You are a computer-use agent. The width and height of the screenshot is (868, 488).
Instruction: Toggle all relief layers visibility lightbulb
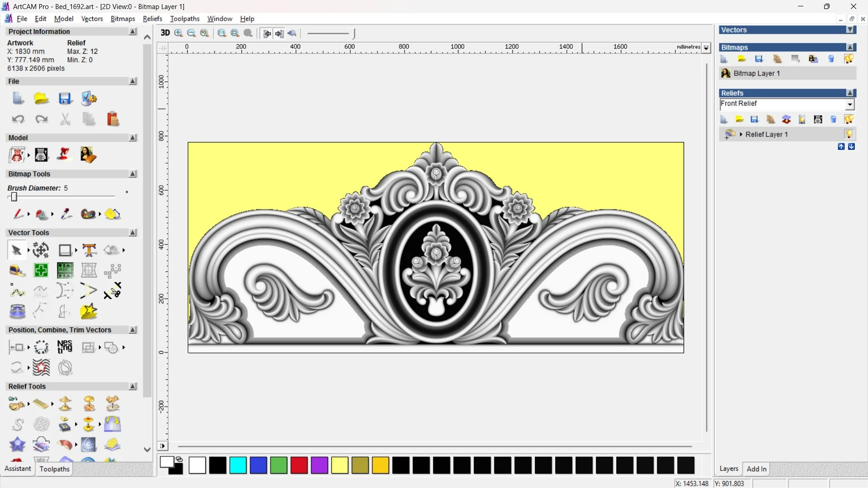(x=849, y=119)
